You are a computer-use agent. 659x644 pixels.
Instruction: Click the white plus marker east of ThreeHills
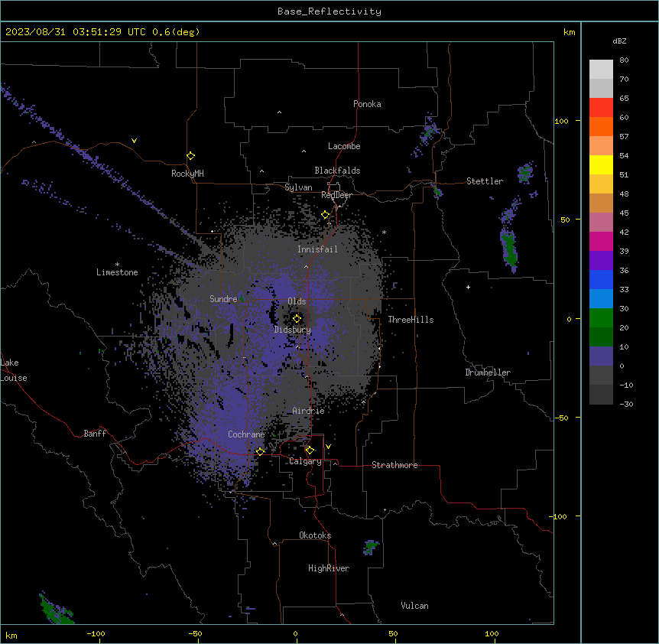click(468, 287)
